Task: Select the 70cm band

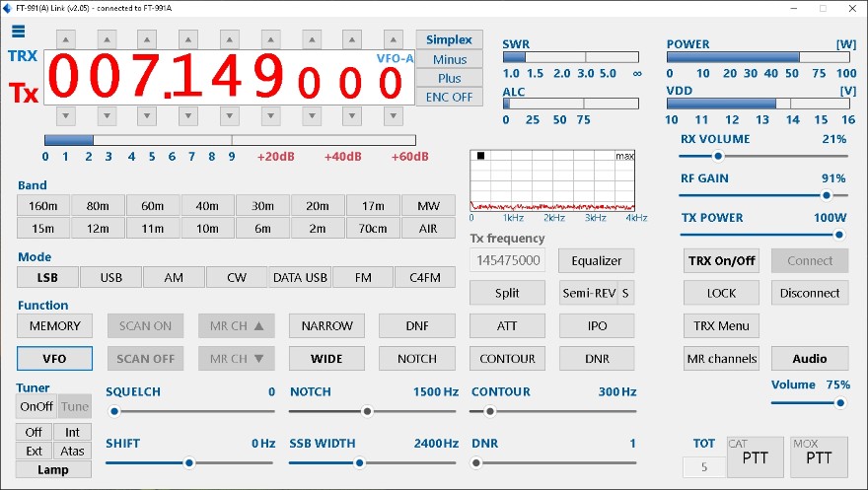Action: pos(373,228)
